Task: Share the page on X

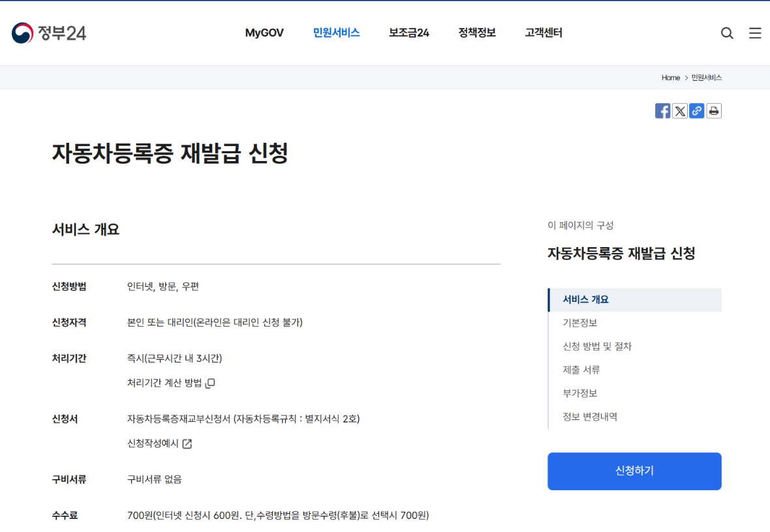Action: [679, 110]
